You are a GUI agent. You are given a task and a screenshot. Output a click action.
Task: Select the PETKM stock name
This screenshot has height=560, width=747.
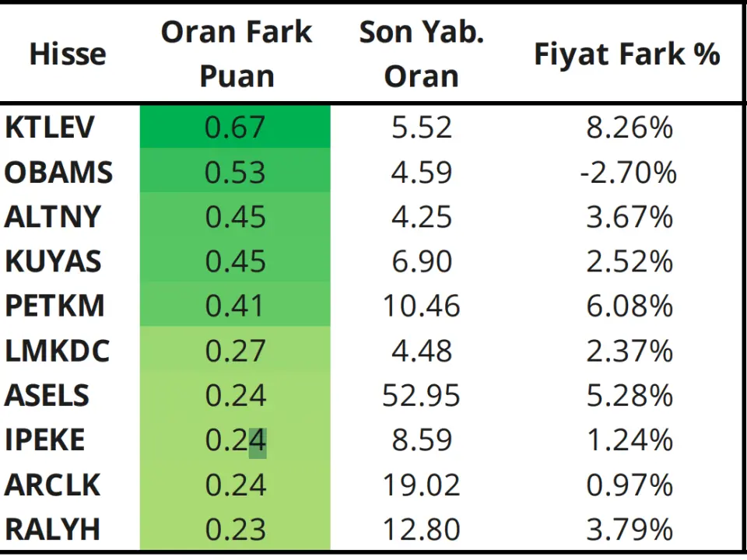[x=54, y=305]
